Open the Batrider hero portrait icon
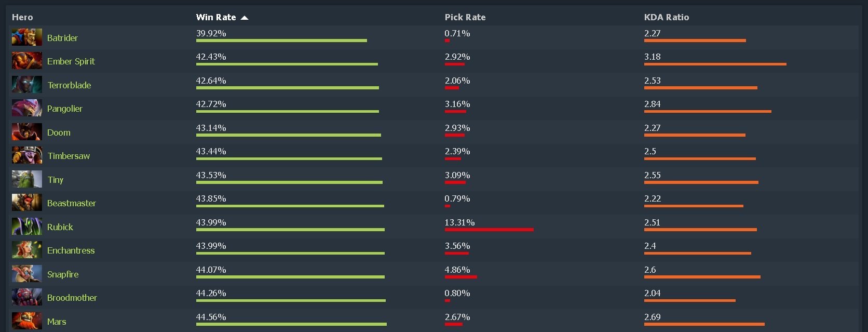The width and height of the screenshot is (868, 332). [x=27, y=37]
